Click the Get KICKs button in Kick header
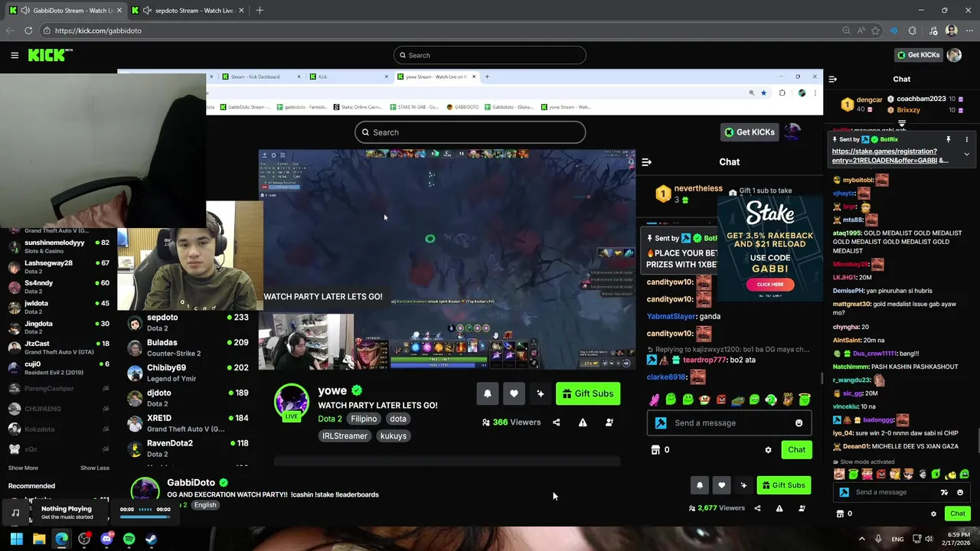Viewport: 980px width, 551px height. [x=917, y=55]
